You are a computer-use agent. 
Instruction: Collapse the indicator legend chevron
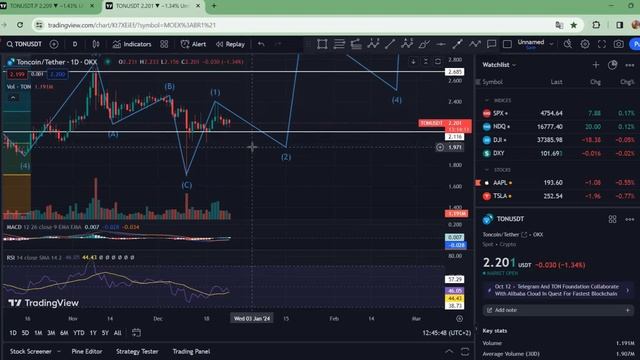[x=13, y=98]
